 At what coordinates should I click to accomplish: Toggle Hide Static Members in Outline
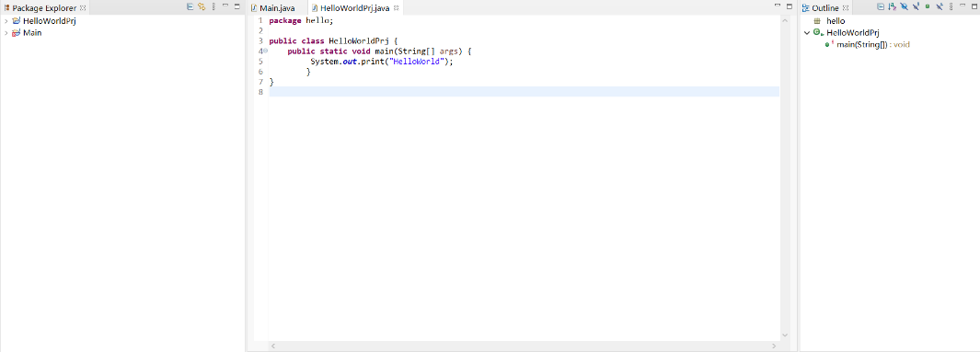click(x=916, y=6)
